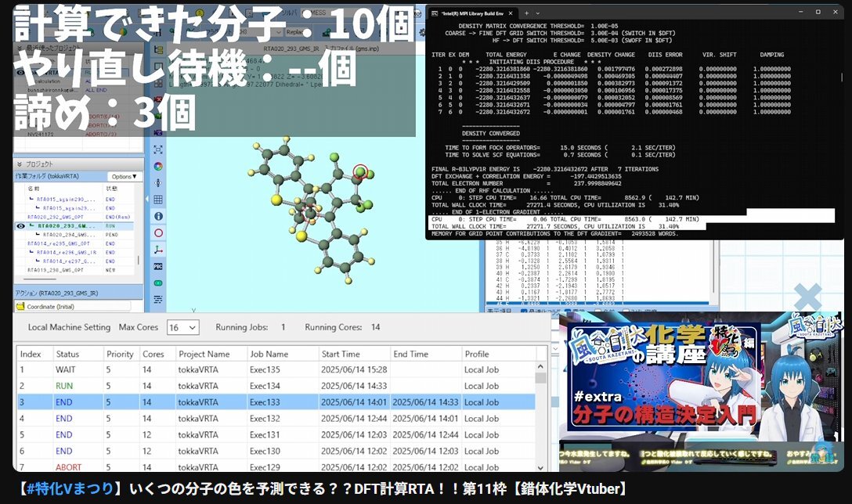Open a new terminal tab with the plus

coord(526,13)
